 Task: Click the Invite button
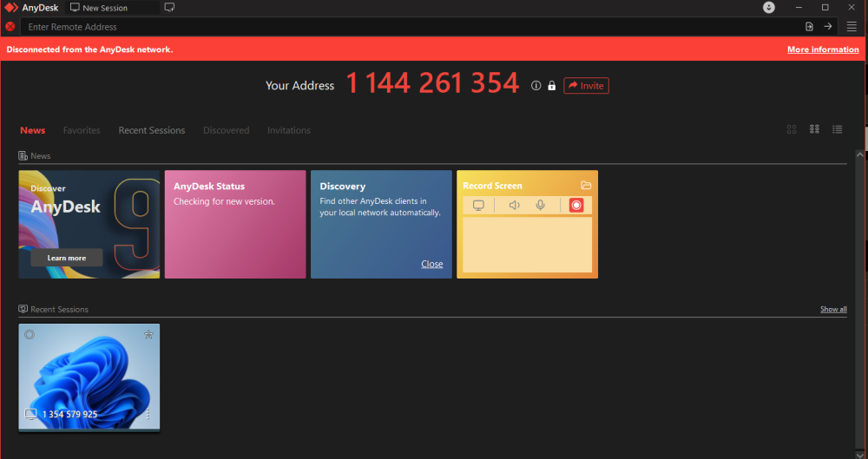586,86
